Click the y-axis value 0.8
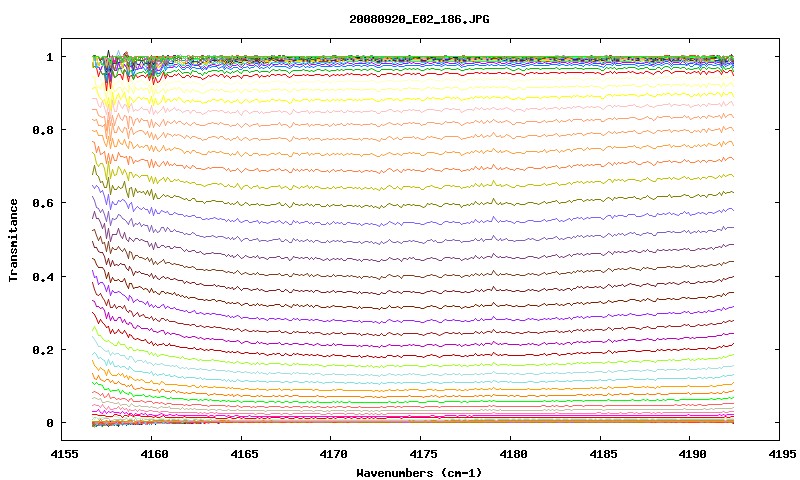Screen dimensions: 800x480 click(43, 130)
